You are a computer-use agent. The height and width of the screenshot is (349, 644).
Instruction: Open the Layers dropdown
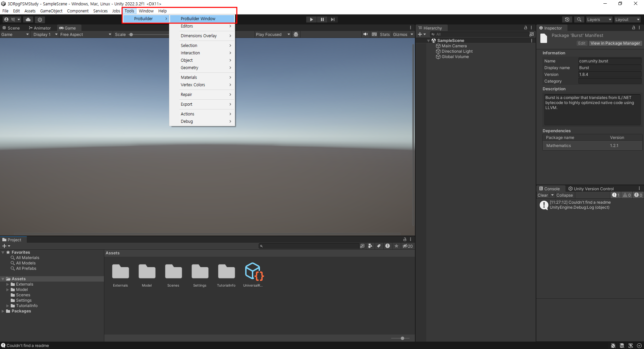(599, 19)
